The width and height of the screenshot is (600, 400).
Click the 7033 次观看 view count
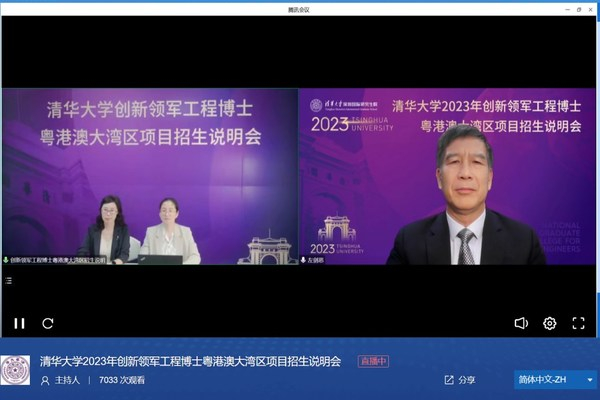[x=122, y=380]
